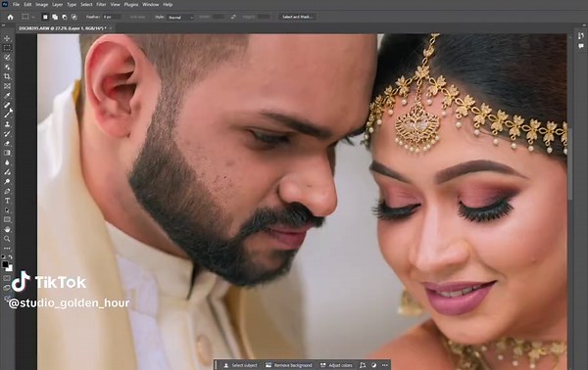588x370 pixels.
Task: Select the Pen tool
Action: [x=7, y=191]
